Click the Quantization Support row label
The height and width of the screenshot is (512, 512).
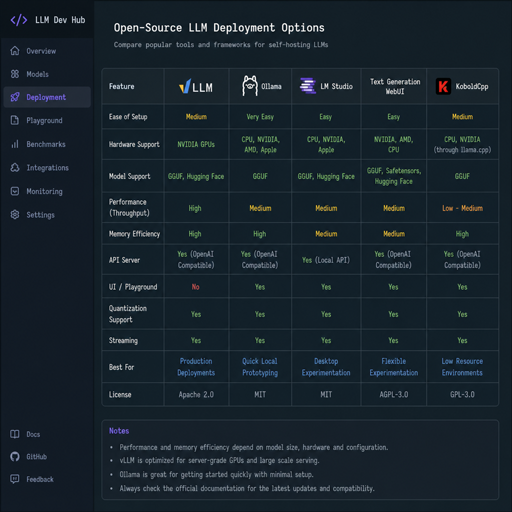[128, 314]
